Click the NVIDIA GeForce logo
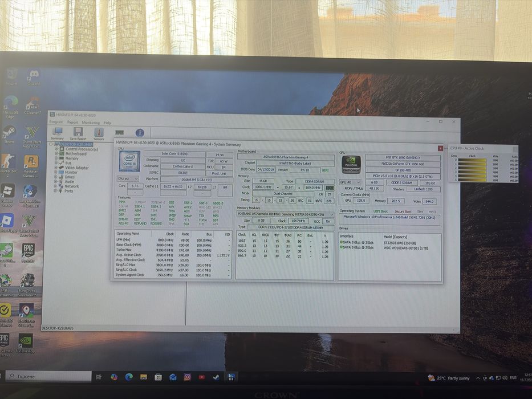Screen dimensions: 532x399 pyautogui.click(x=351, y=164)
